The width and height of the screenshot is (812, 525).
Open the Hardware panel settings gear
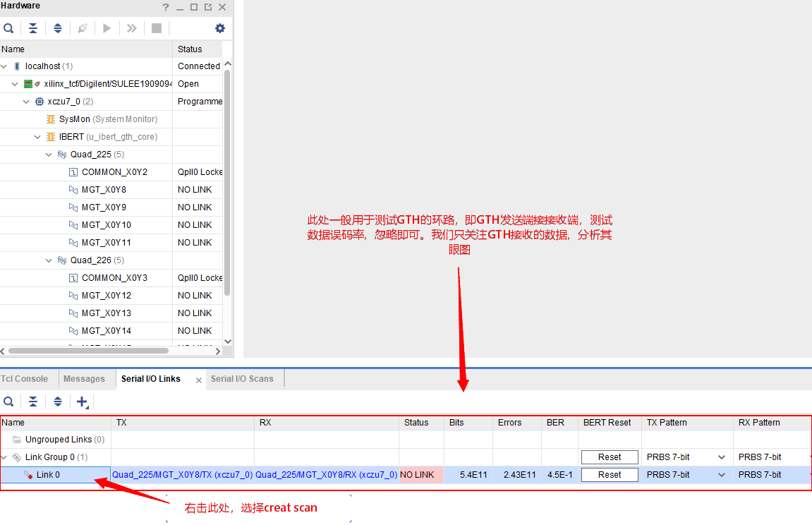point(219,28)
